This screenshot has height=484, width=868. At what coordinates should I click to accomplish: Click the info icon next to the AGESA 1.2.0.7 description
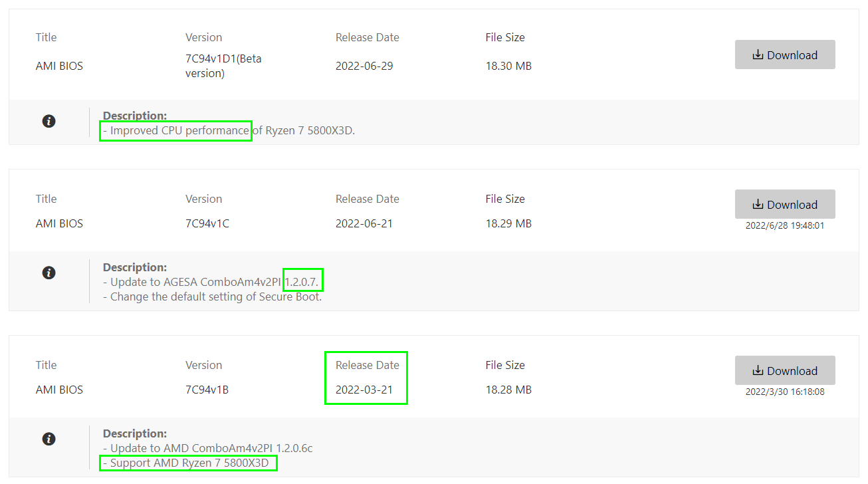point(49,273)
